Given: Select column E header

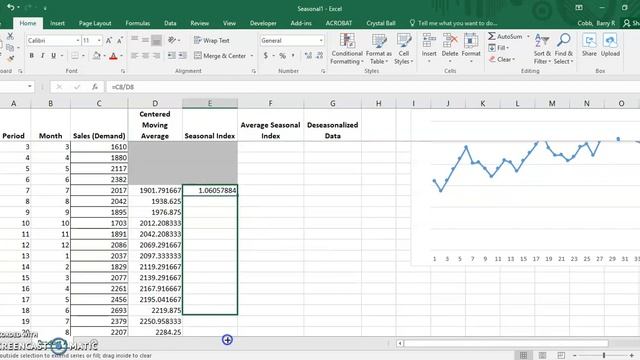Looking at the screenshot, I should click(210, 103).
